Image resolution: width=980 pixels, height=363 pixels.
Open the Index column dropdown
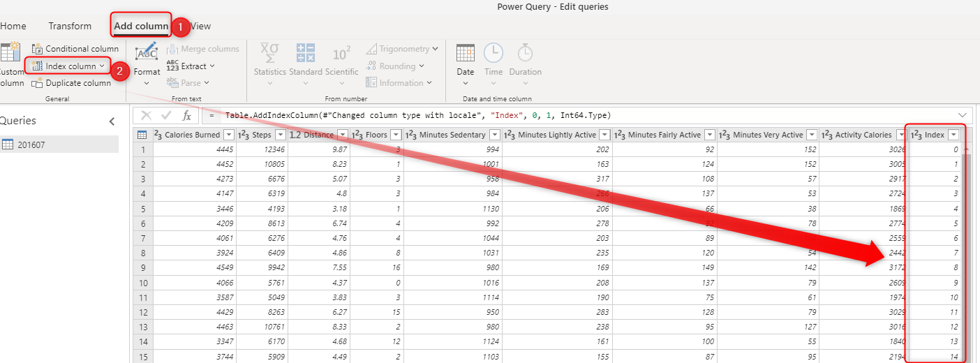pyautogui.click(x=102, y=66)
